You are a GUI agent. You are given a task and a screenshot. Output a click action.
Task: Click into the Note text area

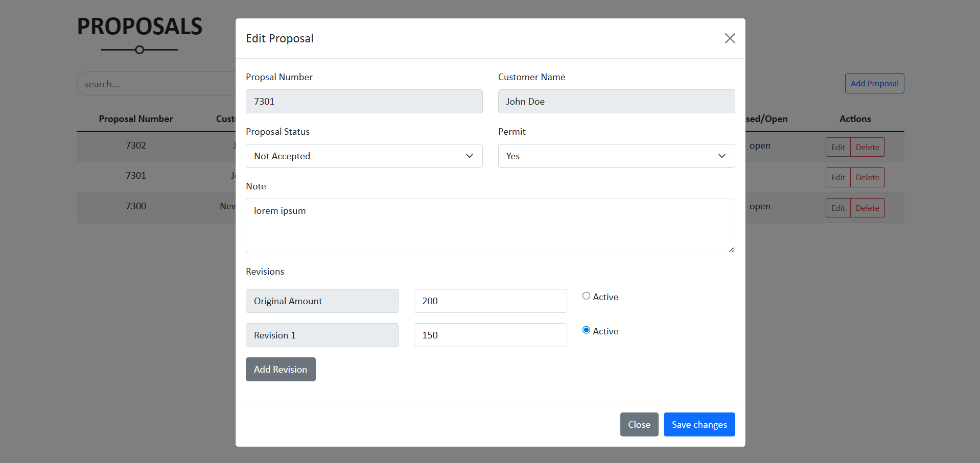[489, 226]
